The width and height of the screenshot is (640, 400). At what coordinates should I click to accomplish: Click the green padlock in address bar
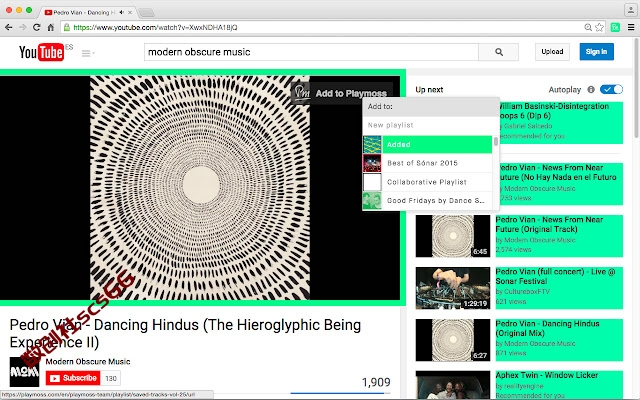[x=67, y=27]
